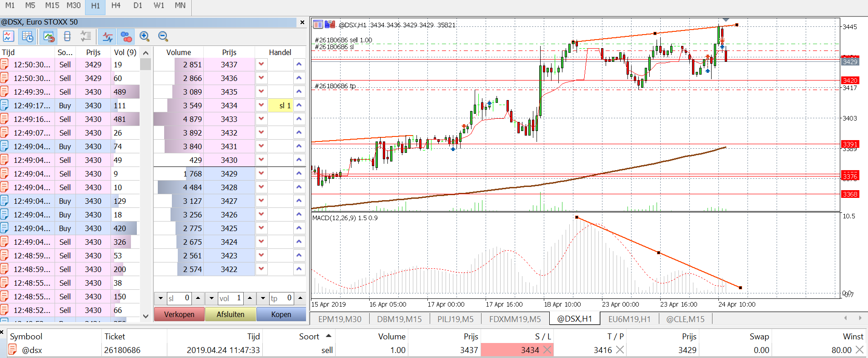Image resolution: width=868 pixels, height=358 pixels.
Task: Sort trades by the Winst column header
Action: 853,337
